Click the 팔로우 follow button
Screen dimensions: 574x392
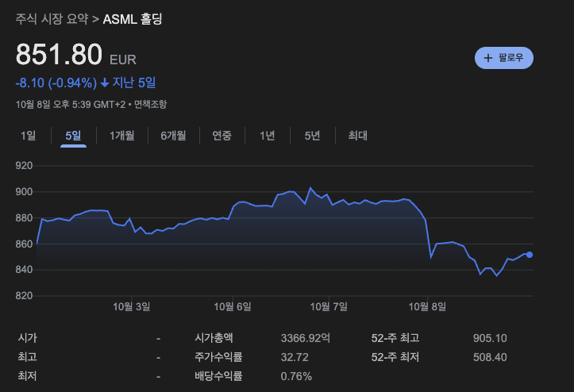click(504, 58)
